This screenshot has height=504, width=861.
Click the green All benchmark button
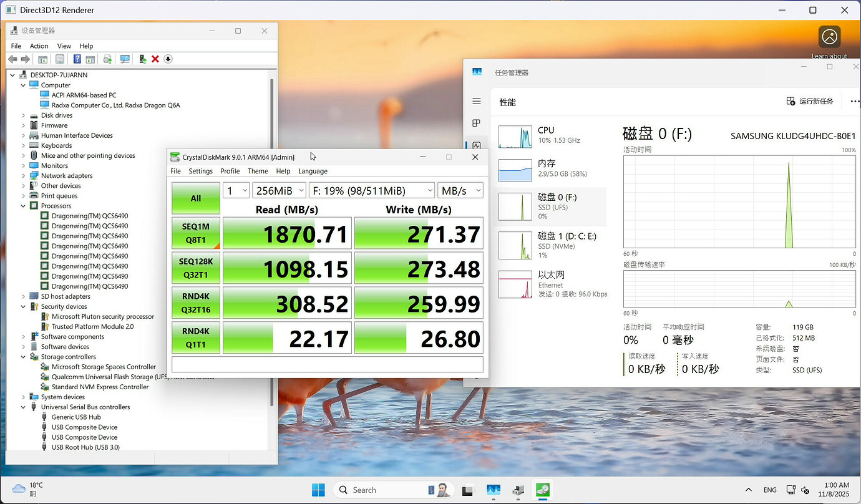(x=196, y=198)
